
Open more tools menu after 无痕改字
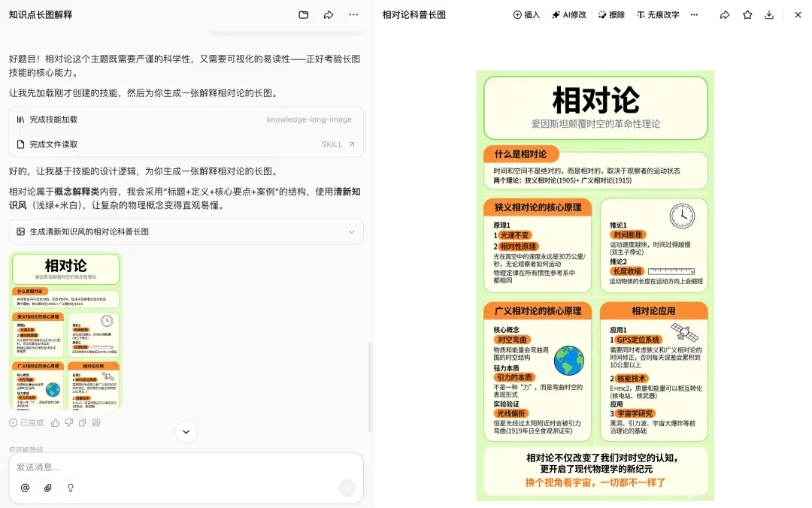[694, 15]
